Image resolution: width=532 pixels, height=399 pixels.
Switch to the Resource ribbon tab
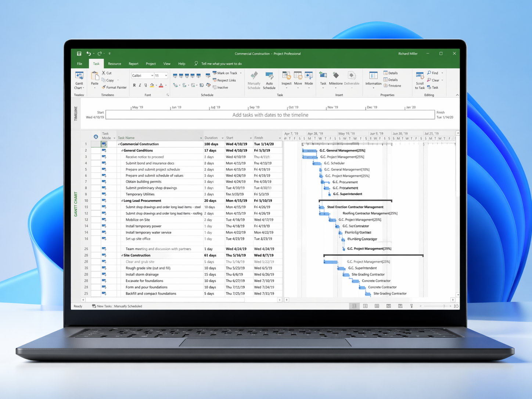coord(115,64)
